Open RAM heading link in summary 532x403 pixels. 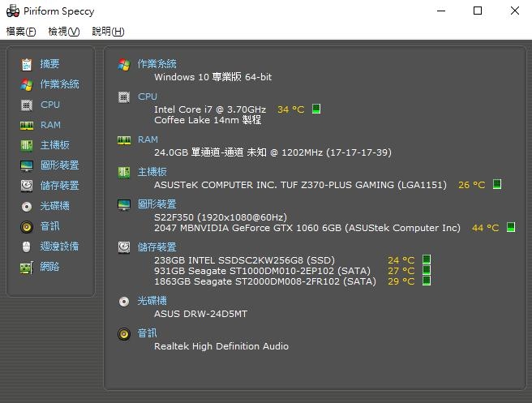tap(148, 139)
